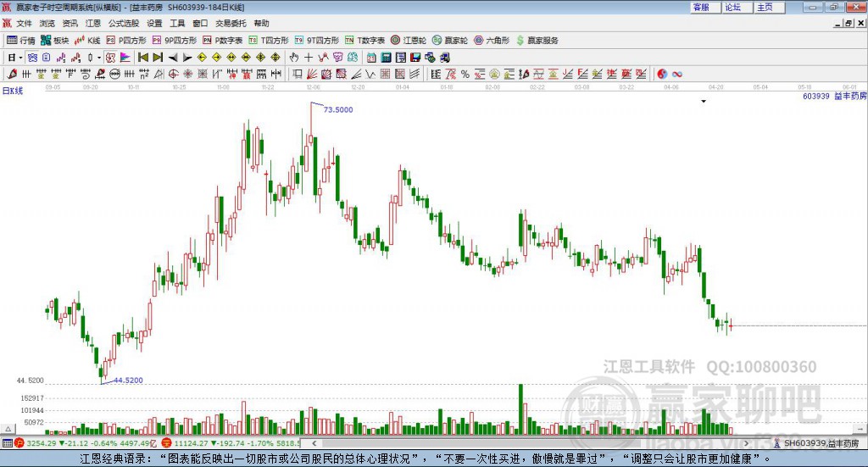Click the 客服 customer service button
This screenshot has width=868, height=467.
click(x=705, y=7)
